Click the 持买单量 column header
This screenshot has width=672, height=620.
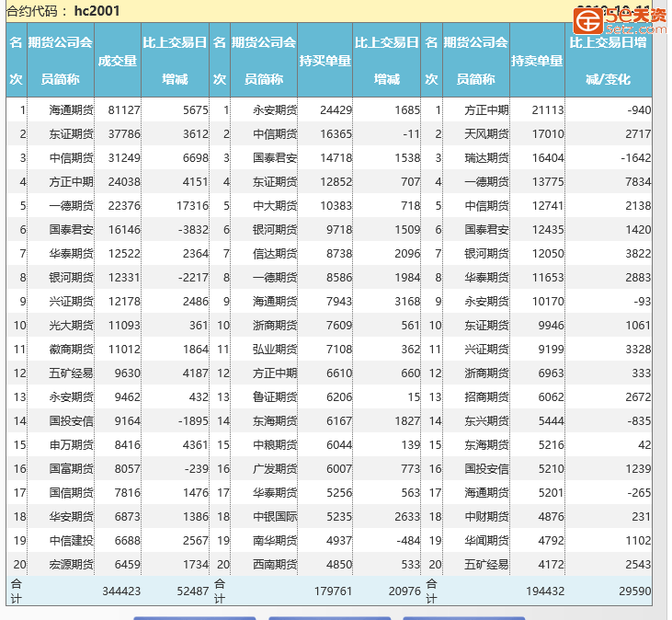coord(325,61)
